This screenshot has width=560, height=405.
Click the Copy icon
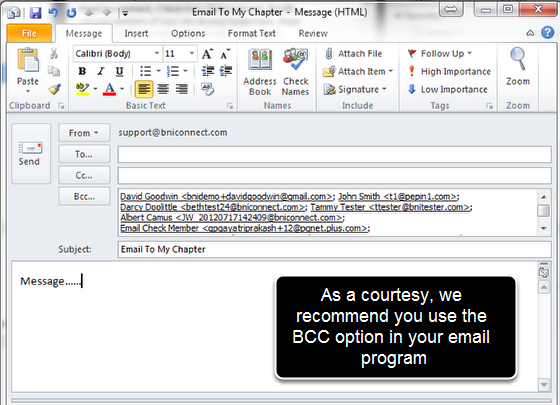(x=54, y=71)
